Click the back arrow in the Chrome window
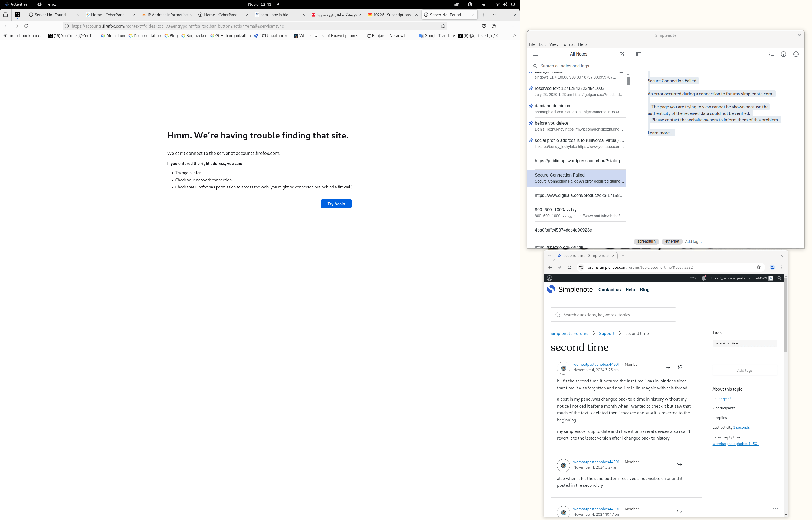This screenshot has height=520, width=812. click(x=550, y=267)
